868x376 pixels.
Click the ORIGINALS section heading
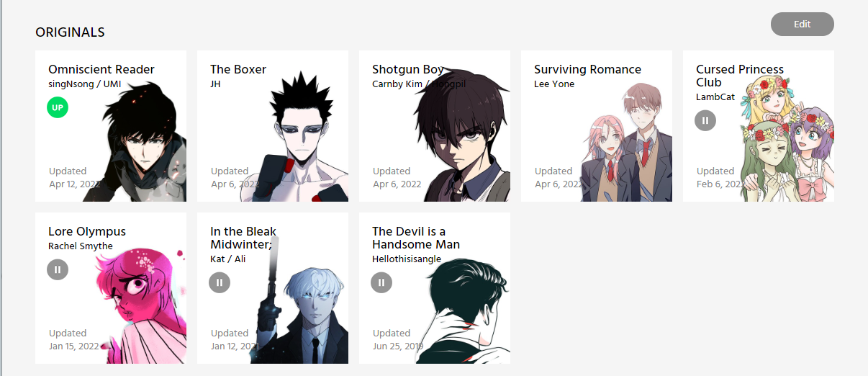(x=70, y=32)
